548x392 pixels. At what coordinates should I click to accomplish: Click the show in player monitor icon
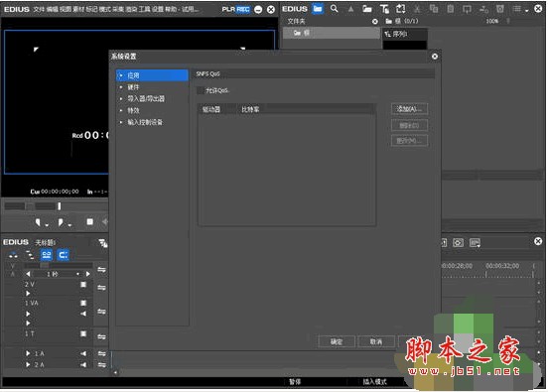[467, 9]
